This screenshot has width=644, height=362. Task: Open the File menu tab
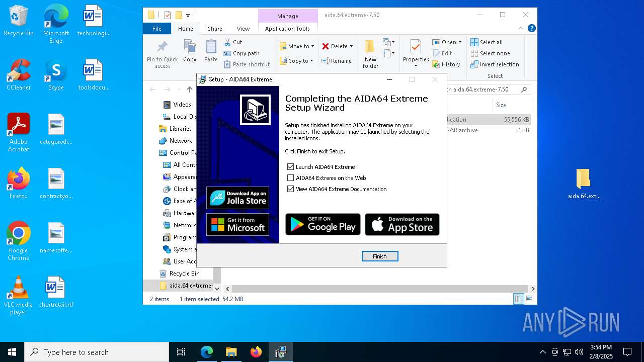click(157, 29)
